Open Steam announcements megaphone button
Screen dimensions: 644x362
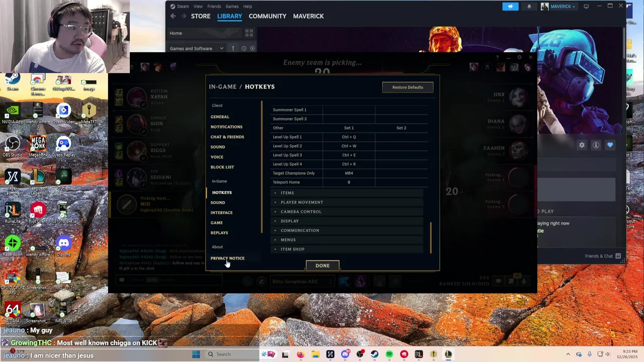(510, 7)
